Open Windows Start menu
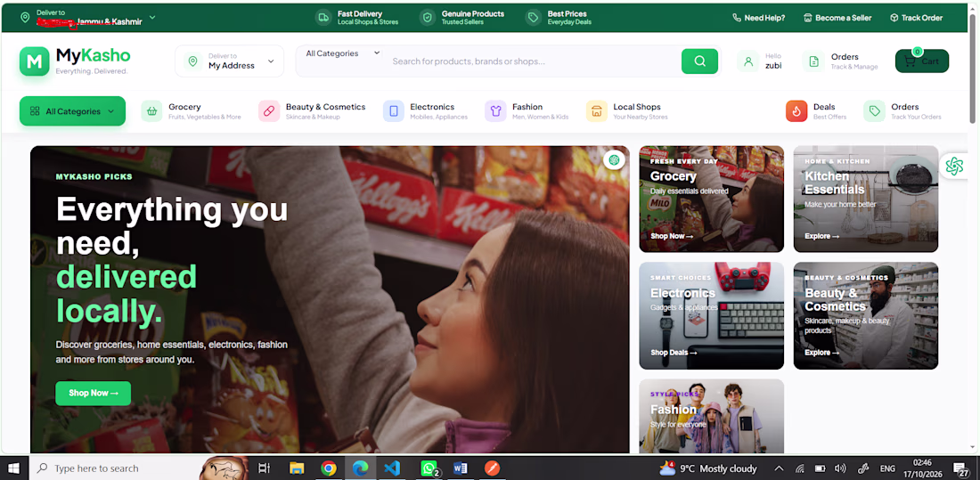Screen dimensions: 980x480 click(13, 468)
